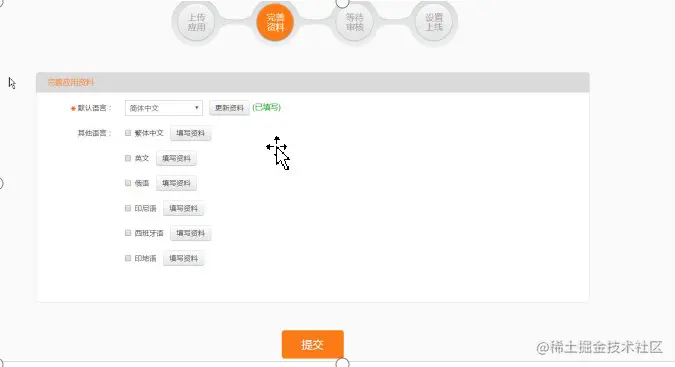Submit the form with 提交 button
This screenshot has height=367, width=675.
313,344
